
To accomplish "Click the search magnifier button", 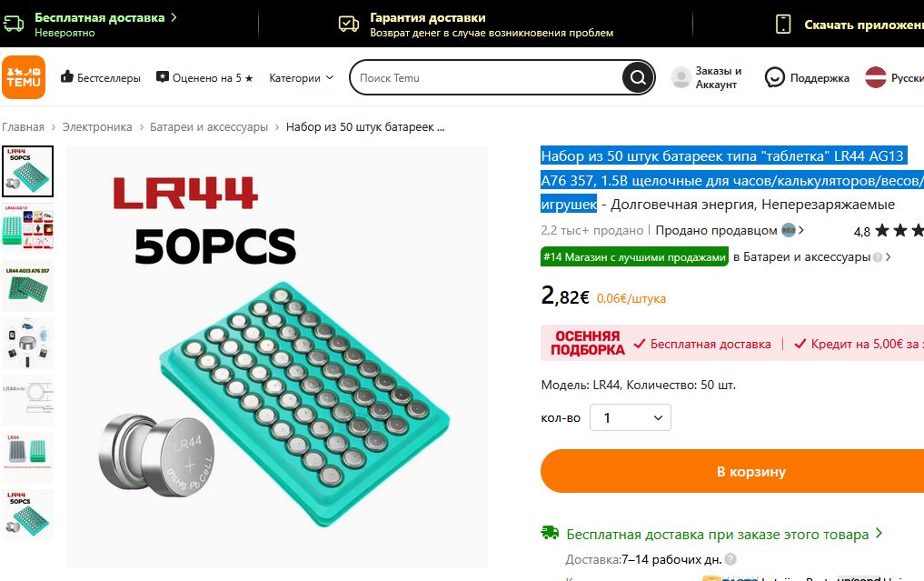I will (638, 77).
